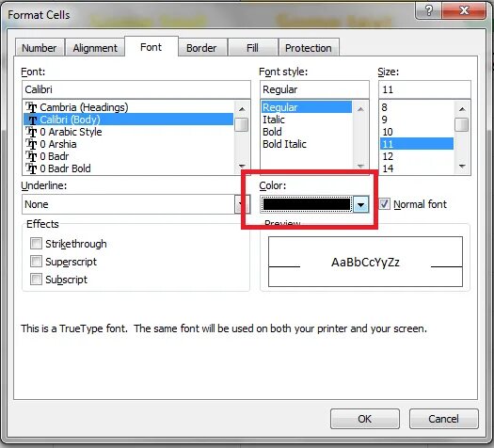The image size is (494, 448).
Task: Close the Format Cells dialog
Action: (464, 10)
